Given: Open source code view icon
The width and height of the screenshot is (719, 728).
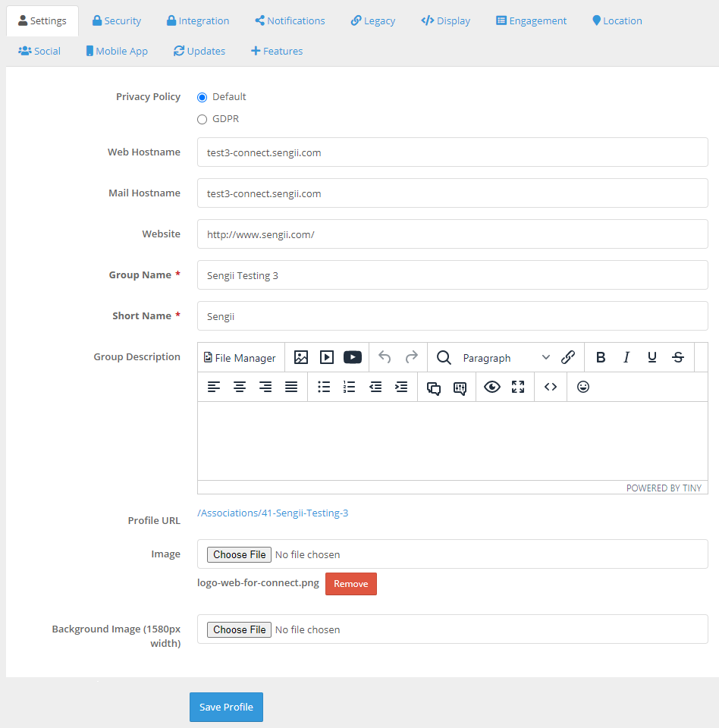Looking at the screenshot, I should coord(551,387).
